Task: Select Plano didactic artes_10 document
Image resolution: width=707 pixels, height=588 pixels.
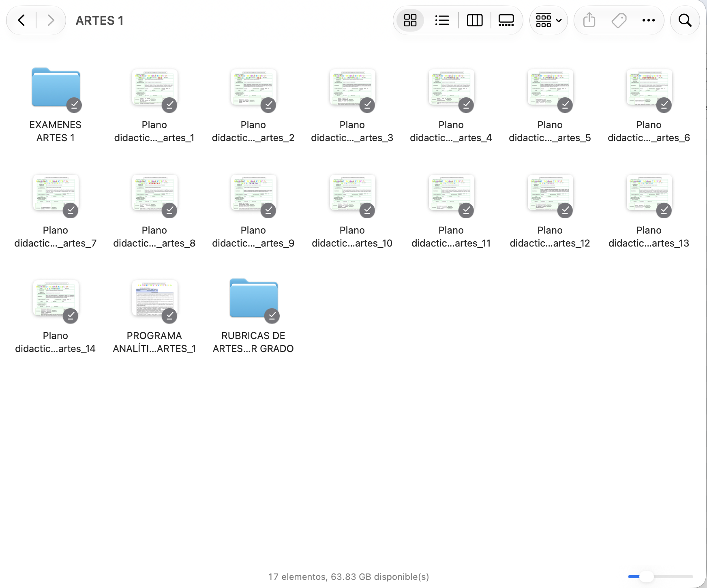Action: [x=352, y=193]
